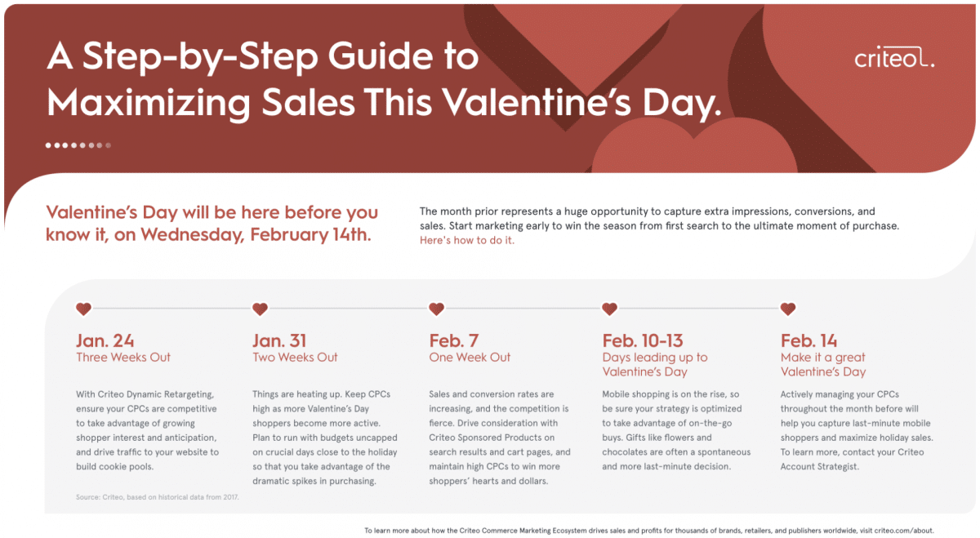Click the heart icon above Jan. 24
Viewport: 980px width, 538px height.
click(x=83, y=309)
